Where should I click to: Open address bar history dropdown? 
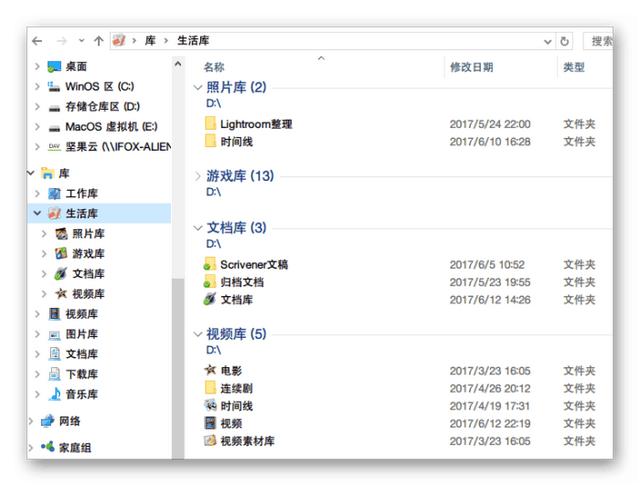547,41
